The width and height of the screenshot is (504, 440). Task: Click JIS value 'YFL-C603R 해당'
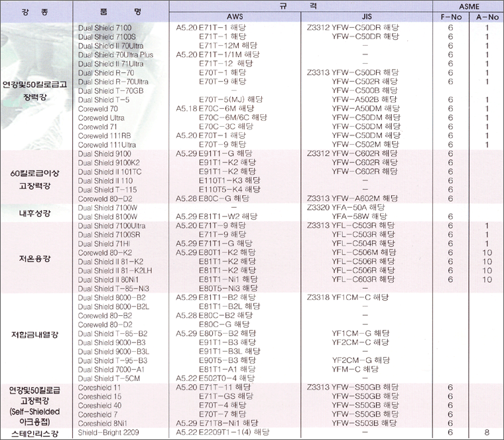pos(363,279)
